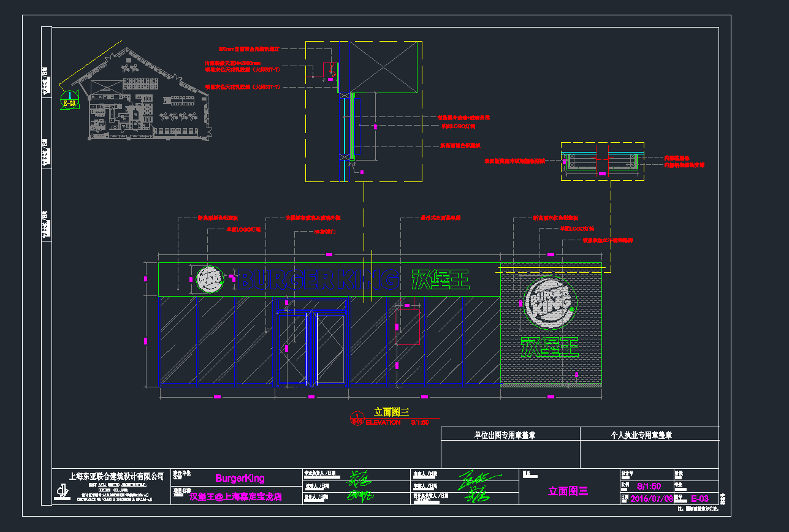The width and height of the screenshot is (789, 532).
Task: Select the small plan detail beside the yellow dashed line
Action: tap(603, 161)
